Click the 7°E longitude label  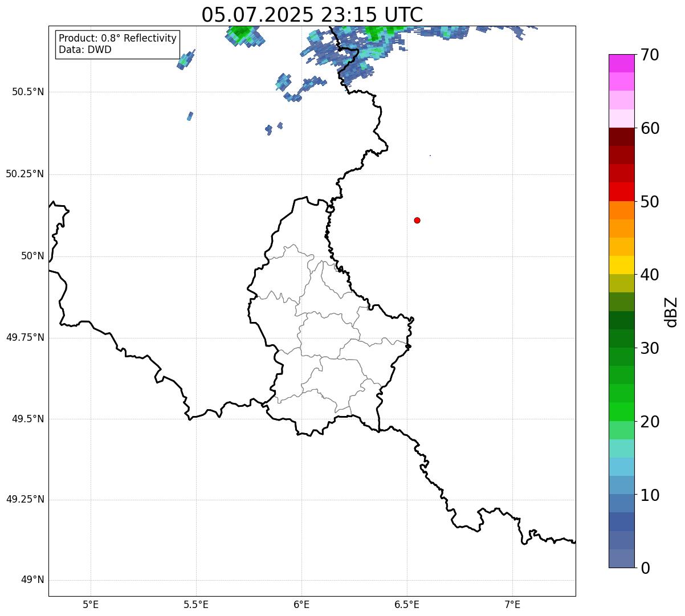pyautogui.click(x=512, y=605)
